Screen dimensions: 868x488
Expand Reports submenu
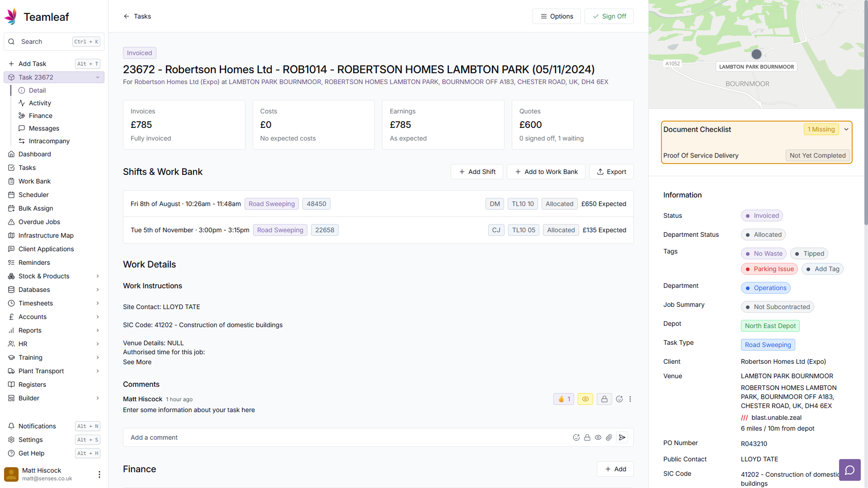pyautogui.click(x=98, y=330)
